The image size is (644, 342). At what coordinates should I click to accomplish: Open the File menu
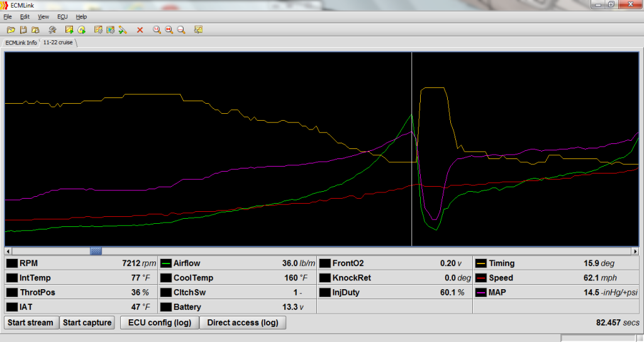8,17
